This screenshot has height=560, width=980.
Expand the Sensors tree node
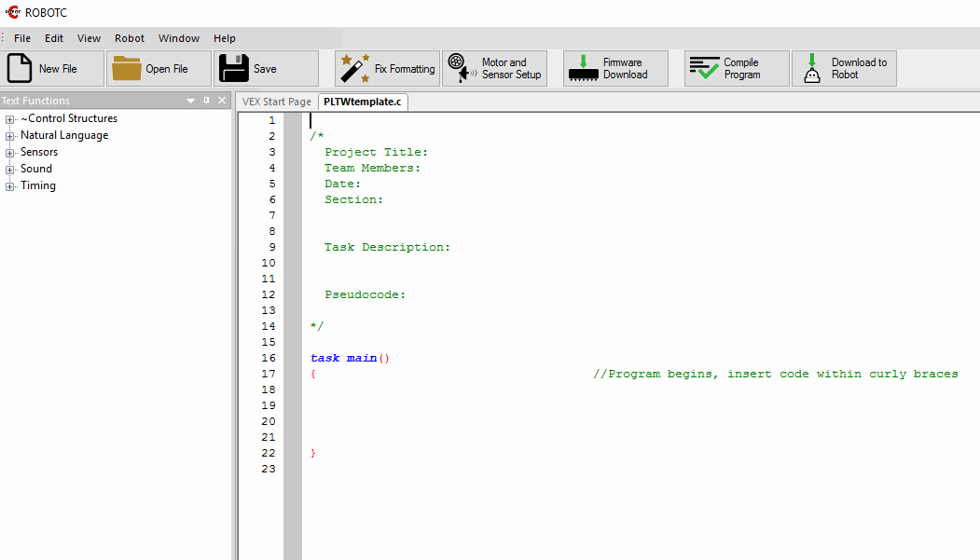point(10,153)
